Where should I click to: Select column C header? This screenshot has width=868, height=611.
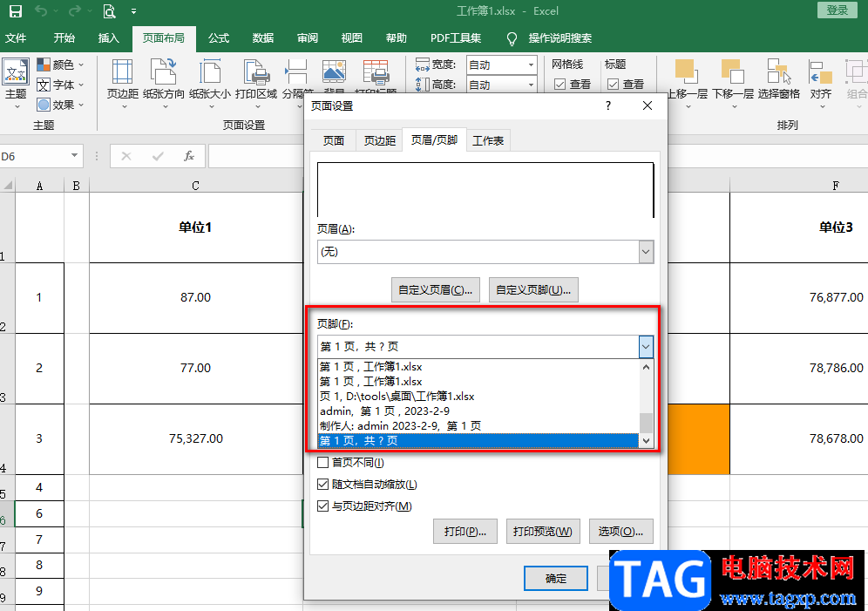point(195,186)
